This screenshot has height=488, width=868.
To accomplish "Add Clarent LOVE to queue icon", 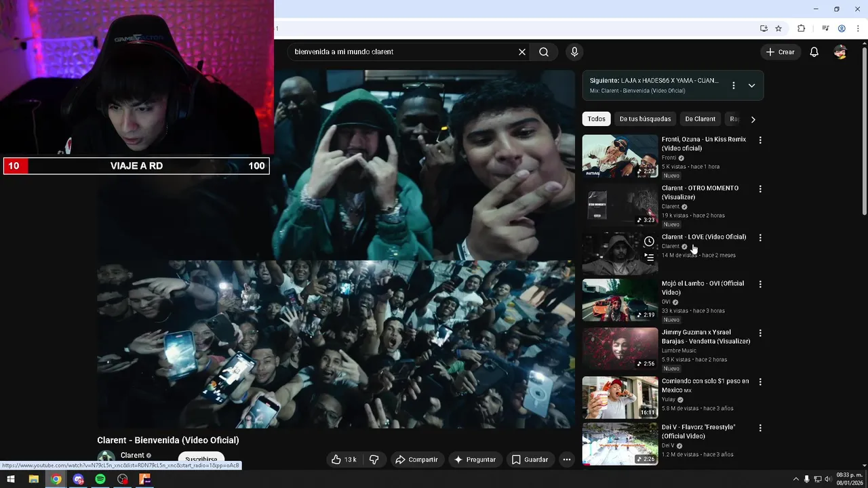I will coord(649,258).
